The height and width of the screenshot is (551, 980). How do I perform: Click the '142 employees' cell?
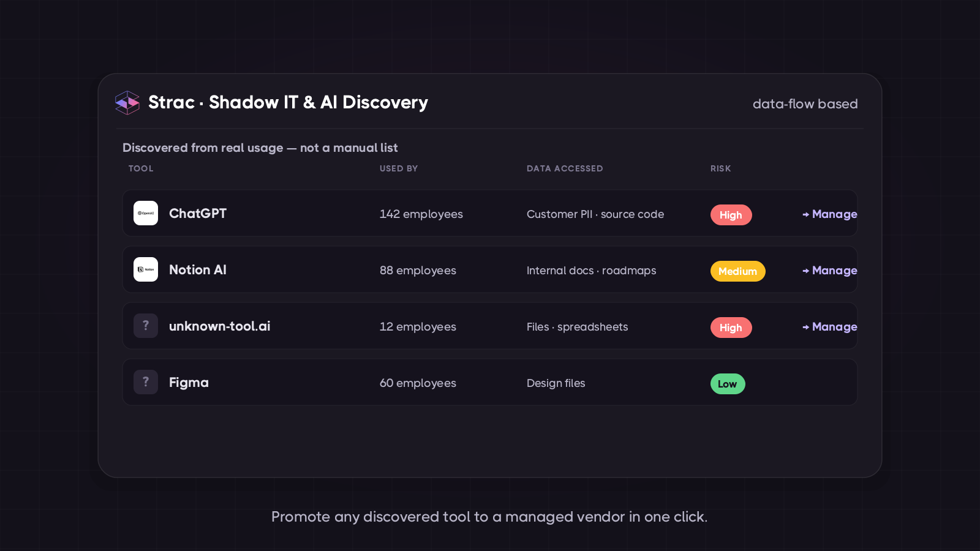pos(421,214)
